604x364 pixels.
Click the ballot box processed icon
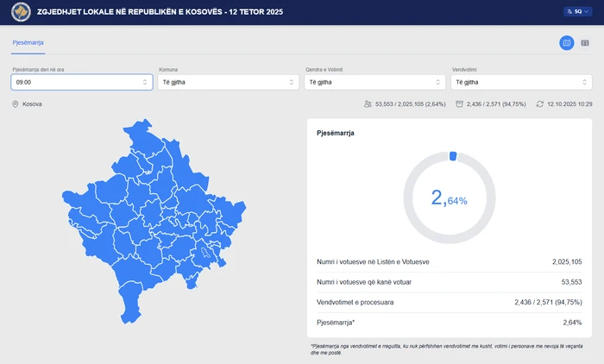point(460,104)
